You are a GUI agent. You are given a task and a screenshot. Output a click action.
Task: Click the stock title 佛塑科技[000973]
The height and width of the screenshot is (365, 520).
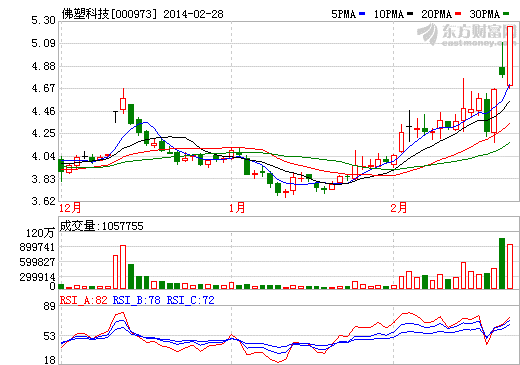[109, 14]
